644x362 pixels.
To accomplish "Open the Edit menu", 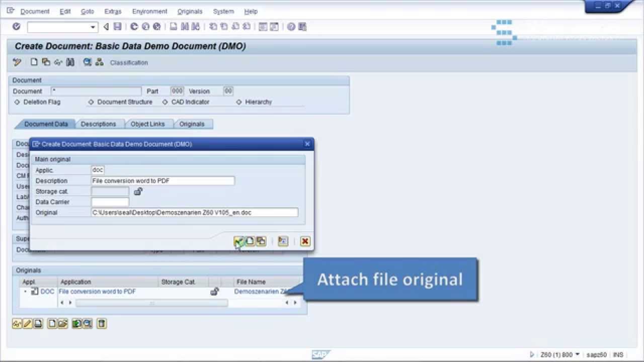I will pyautogui.click(x=65, y=11).
